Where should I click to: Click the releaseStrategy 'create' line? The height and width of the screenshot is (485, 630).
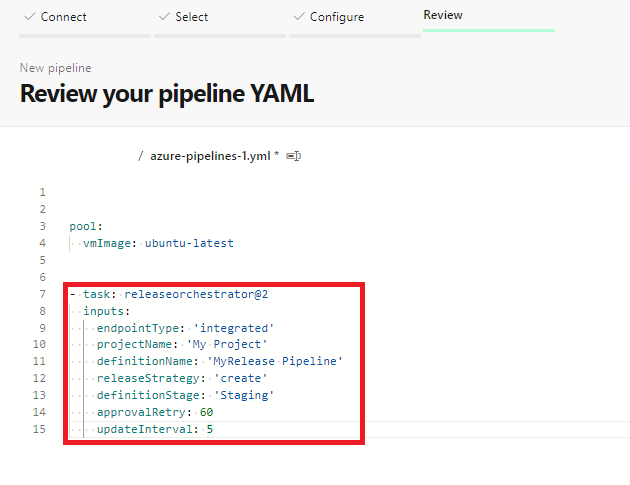(182, 379)
